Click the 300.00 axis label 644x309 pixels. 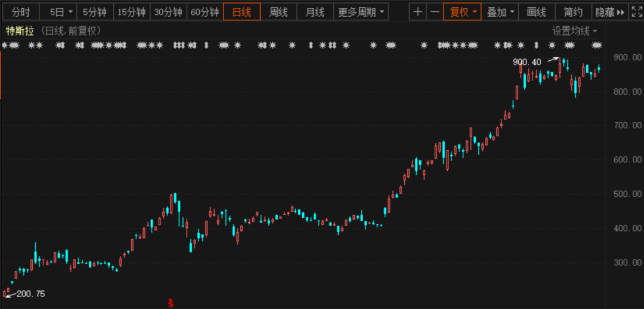626,262
